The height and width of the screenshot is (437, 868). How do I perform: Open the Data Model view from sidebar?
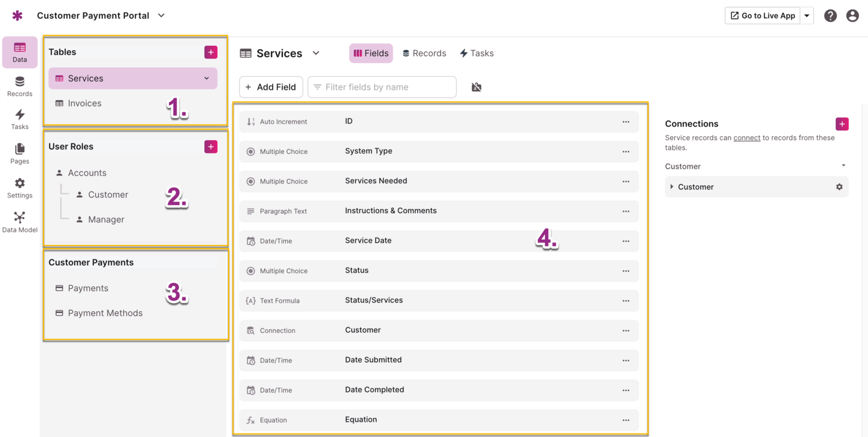tap(20, 221)
